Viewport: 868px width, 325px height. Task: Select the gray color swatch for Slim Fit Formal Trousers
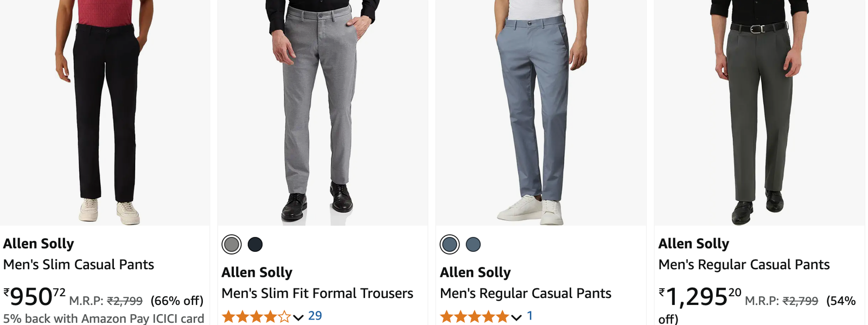[x=232, y=245]
